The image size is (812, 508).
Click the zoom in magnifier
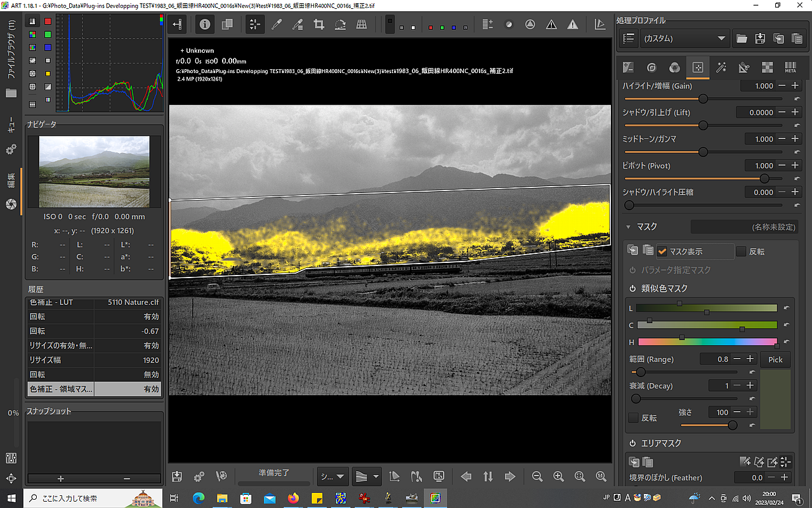[558, 476]
